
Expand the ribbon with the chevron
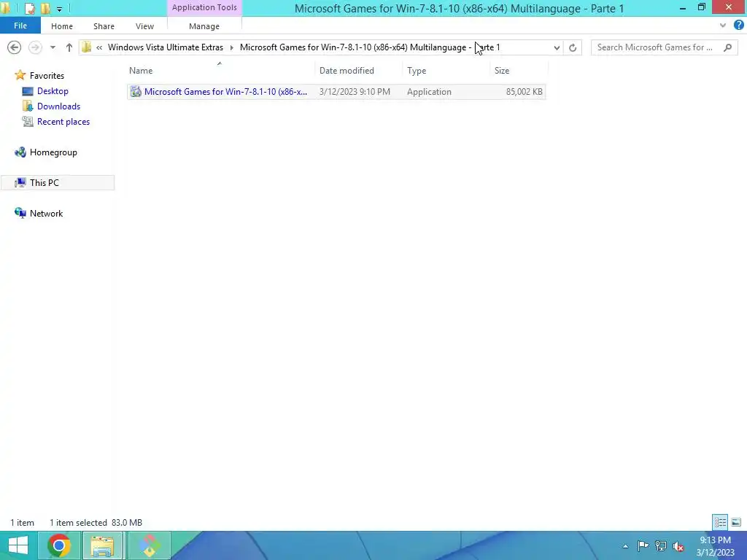(723, 26)
